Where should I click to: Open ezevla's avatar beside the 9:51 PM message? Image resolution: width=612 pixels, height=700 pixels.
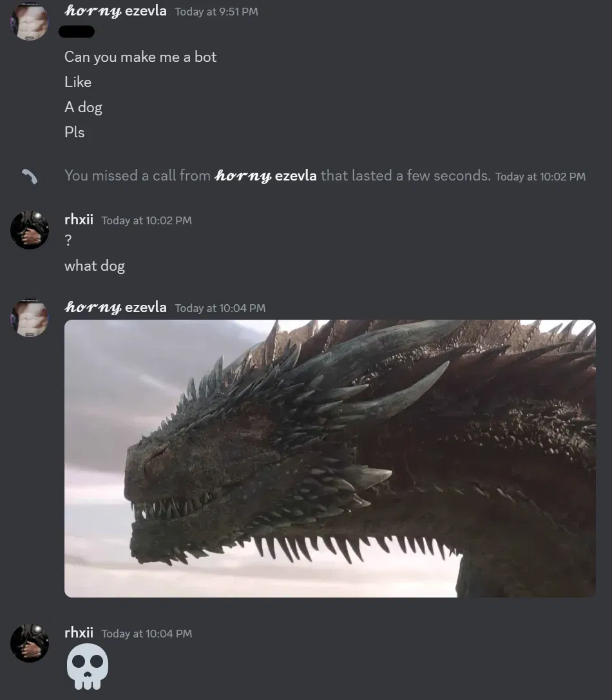click(x=30, y=21)
